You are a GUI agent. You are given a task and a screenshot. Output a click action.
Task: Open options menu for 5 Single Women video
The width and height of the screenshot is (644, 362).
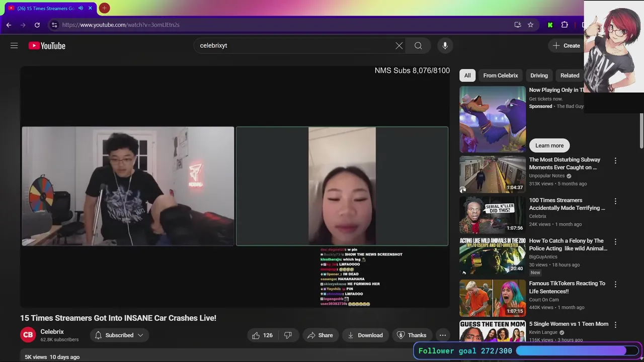tap(615, 325)
